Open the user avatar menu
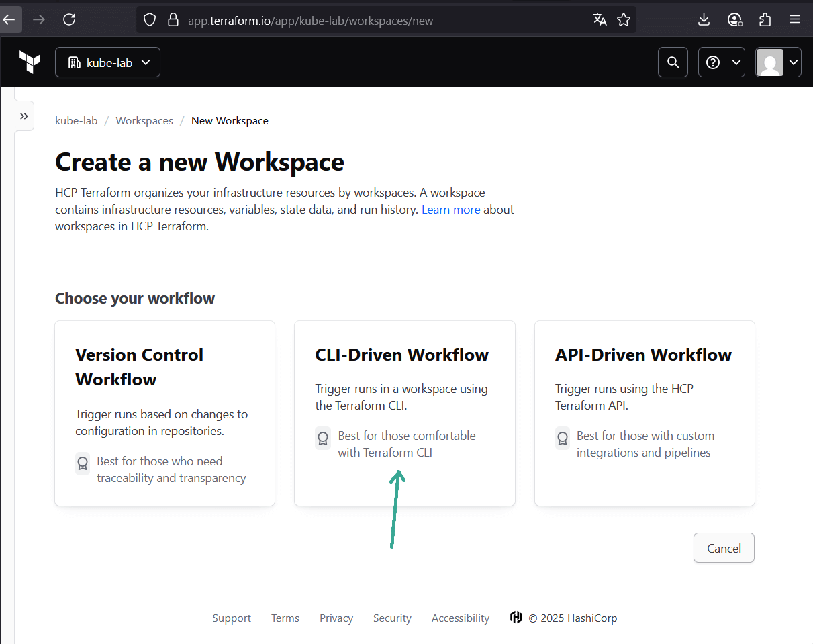This screenshot has height=644, width=813. coord(778,62)
